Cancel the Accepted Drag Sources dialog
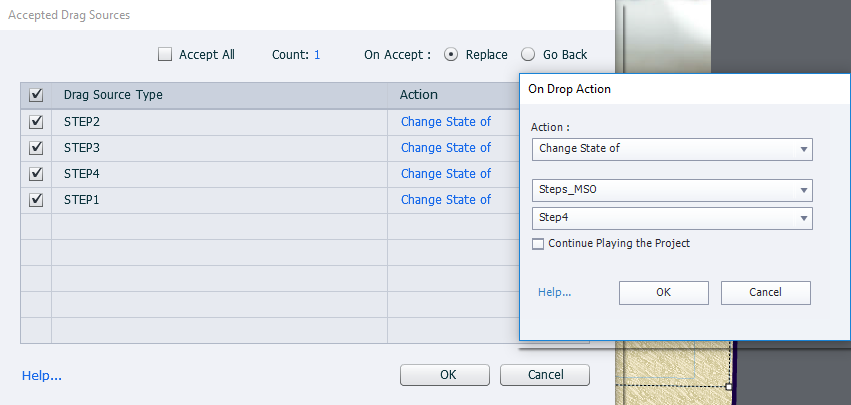This screenshot has height=405, width=851. pos(545,375)
